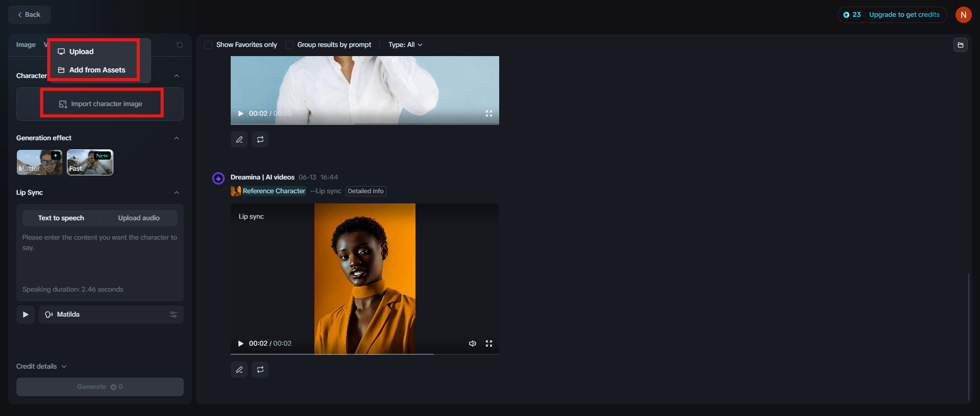Fullscreen the lip sync video
The image size is (980, 416).
tap(489, 344)
